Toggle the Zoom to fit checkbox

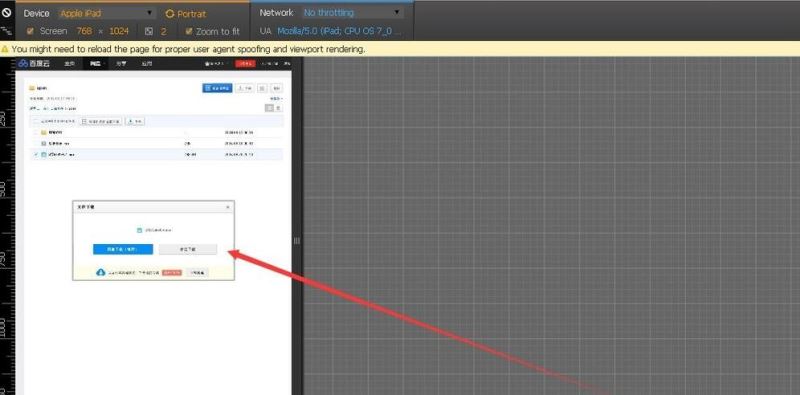click(x=189, y=31)
